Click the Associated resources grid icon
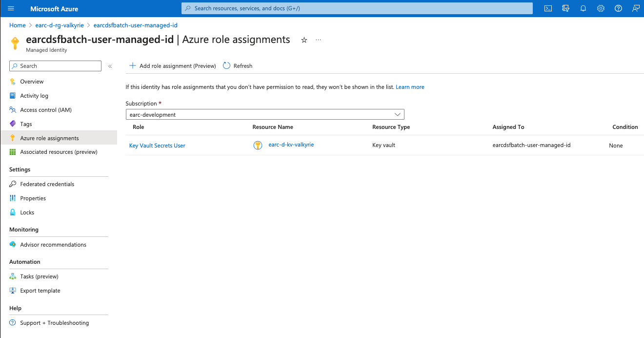 pos(13,152)
